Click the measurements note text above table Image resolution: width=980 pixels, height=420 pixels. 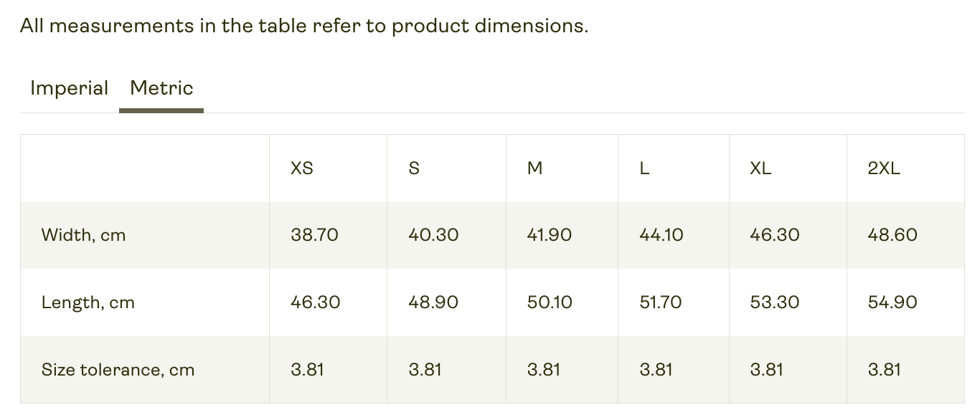click(x=304, y=26)
